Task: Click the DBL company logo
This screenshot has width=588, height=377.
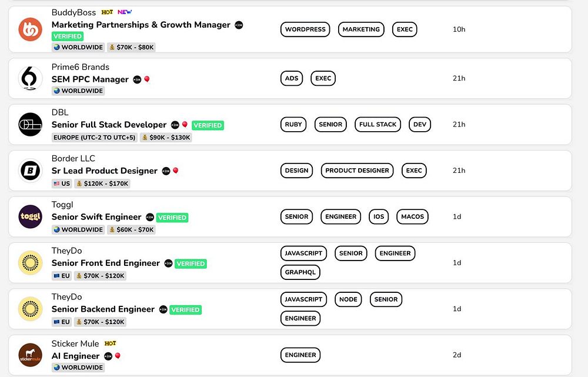Action: (30, 124)
